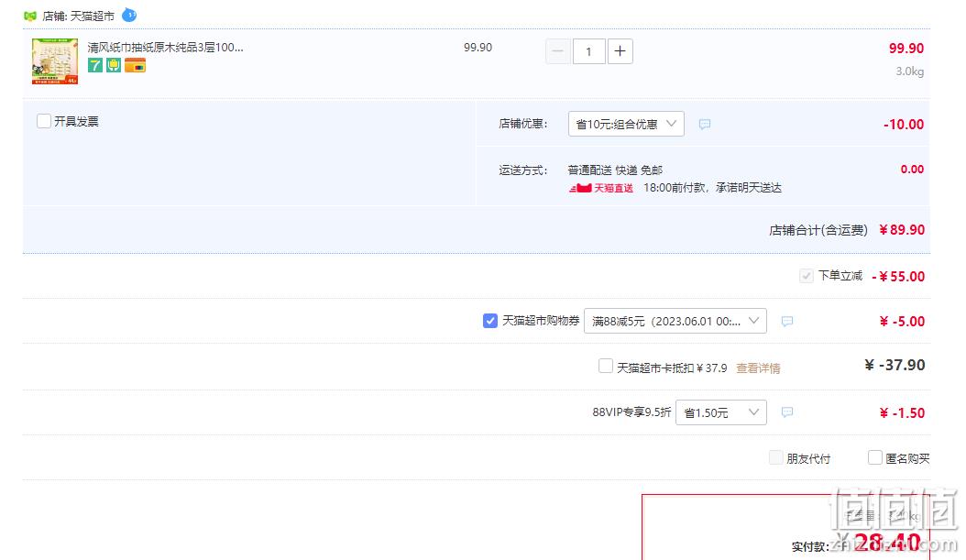Viewport: 966px width, 560px height.
Task: Click the 店铺优惠 label
Action: [523, 124]
